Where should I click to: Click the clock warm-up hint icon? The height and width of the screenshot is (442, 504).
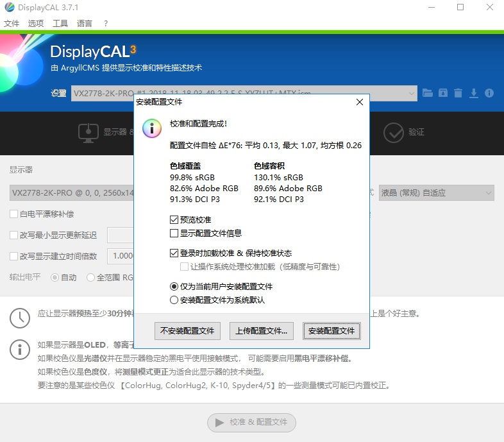[20, 318]
